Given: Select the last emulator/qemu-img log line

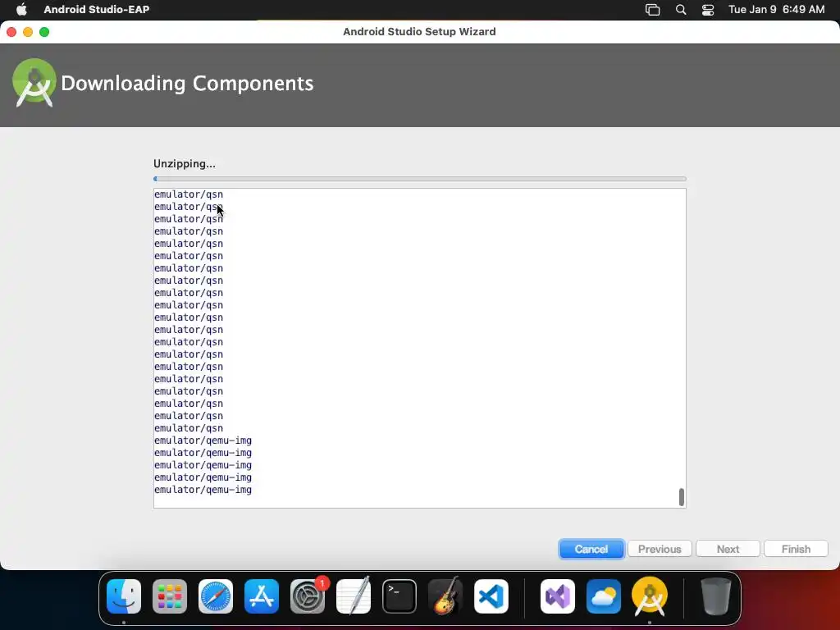Looking at the screenshot, I should [203, 490].
